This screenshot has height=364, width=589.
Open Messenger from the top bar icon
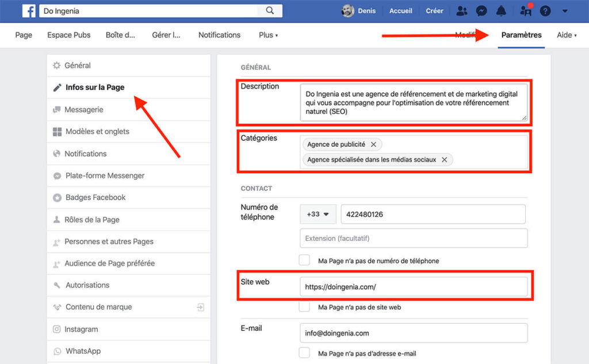[481, 10]
